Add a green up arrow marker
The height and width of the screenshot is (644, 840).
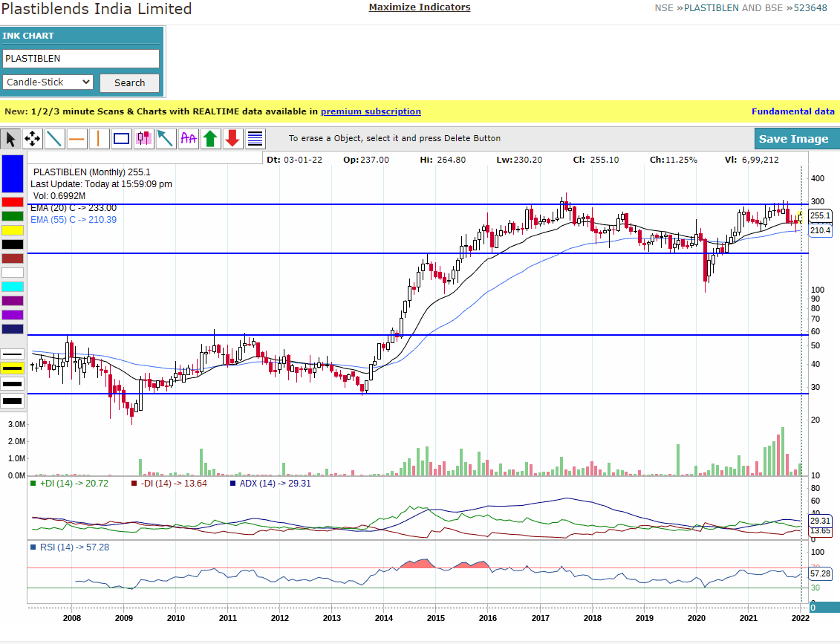click(x=210, y=139)
